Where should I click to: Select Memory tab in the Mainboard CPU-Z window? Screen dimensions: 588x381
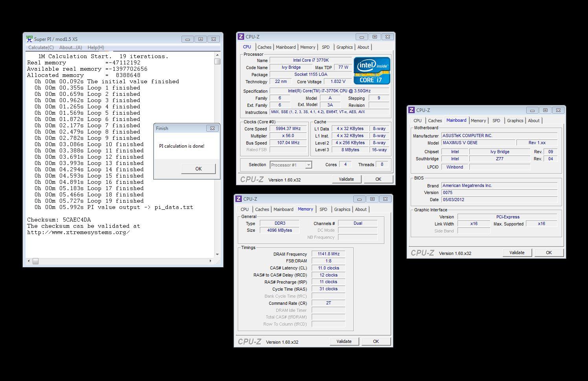478,121
